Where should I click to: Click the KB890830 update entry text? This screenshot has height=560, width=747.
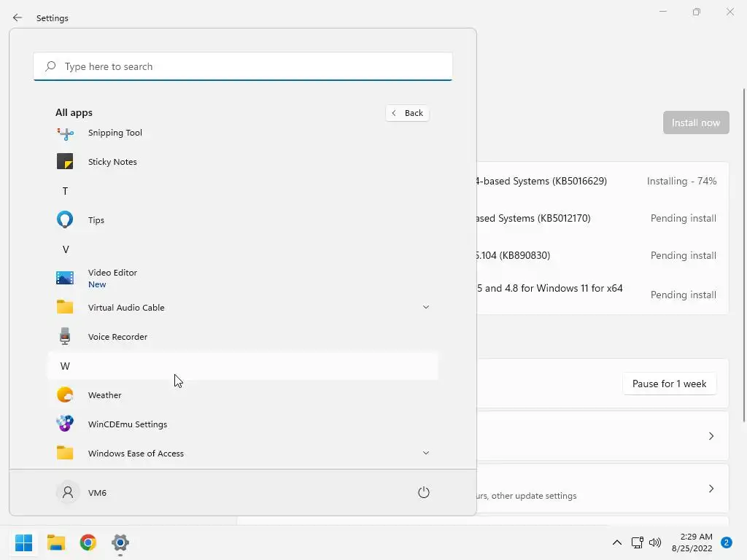click(x=513, y=255)
